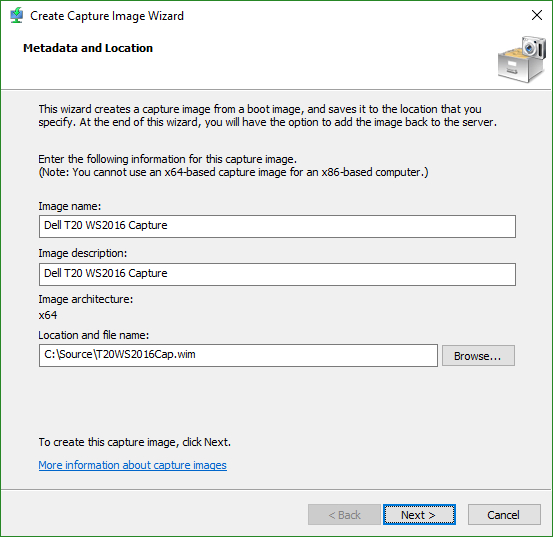Click the greyed-out Back button

tap(344, 514)
